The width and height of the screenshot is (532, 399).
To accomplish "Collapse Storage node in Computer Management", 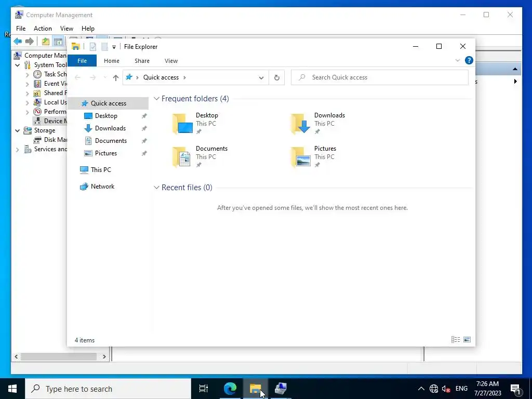I will point(18,130).
